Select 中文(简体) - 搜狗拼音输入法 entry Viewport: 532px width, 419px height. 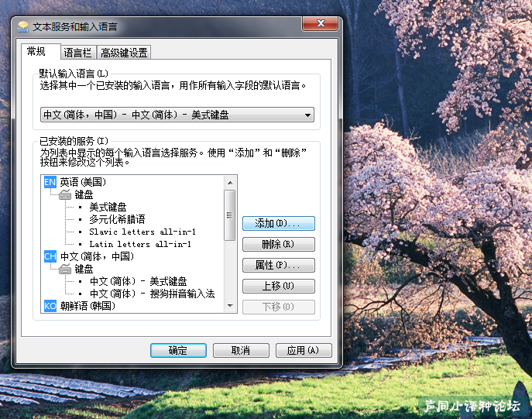click(153, 294)
